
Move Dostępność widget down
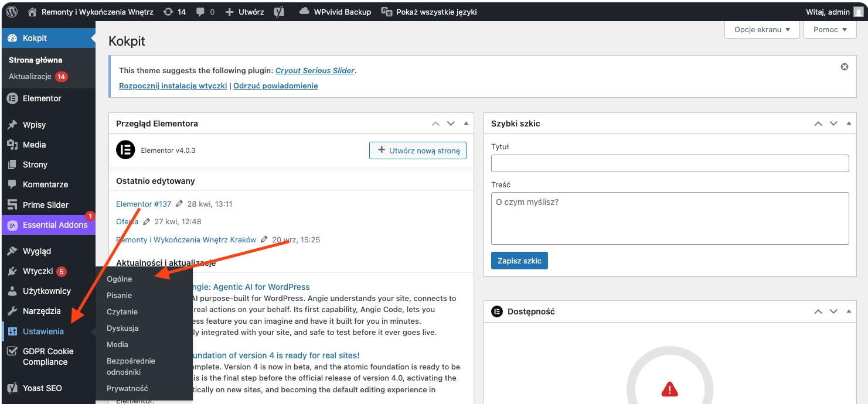tap(833, 311)
